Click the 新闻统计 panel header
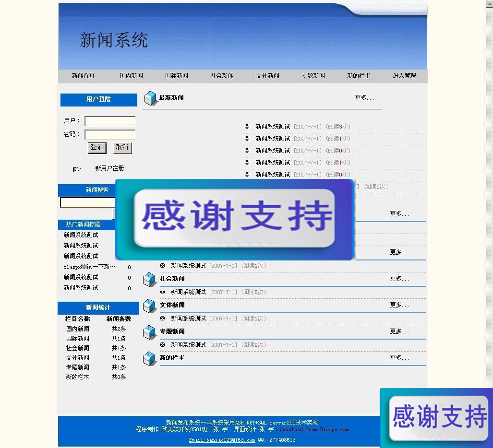Image resolution: width=493 pixels, height=448 pixels. (98, 308)
